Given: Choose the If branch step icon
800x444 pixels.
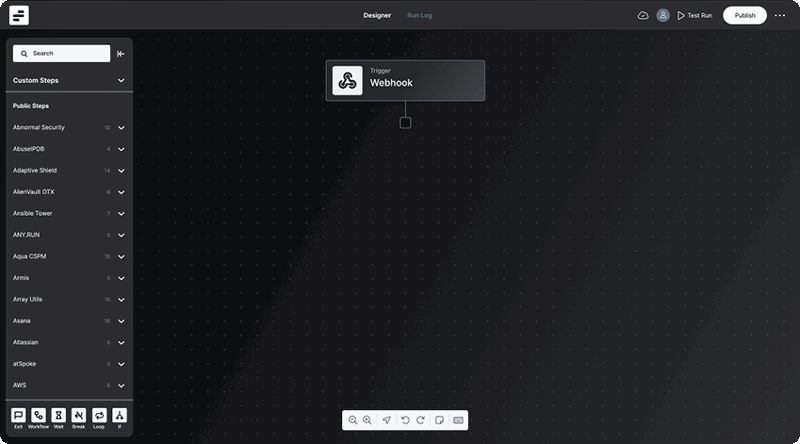Looking at the screenshot, I should click(119, 415).
